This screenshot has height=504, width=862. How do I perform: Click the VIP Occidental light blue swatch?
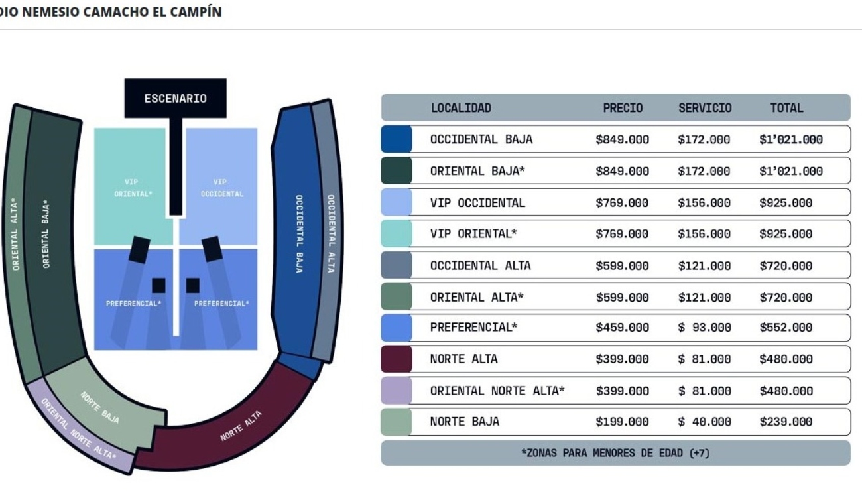(x=397, y=202)
